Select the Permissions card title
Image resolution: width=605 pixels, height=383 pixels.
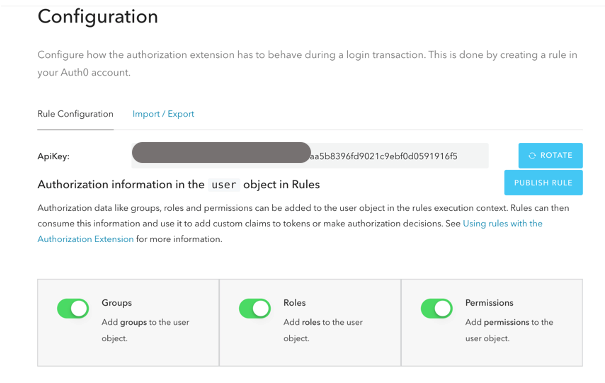(489, 303)
